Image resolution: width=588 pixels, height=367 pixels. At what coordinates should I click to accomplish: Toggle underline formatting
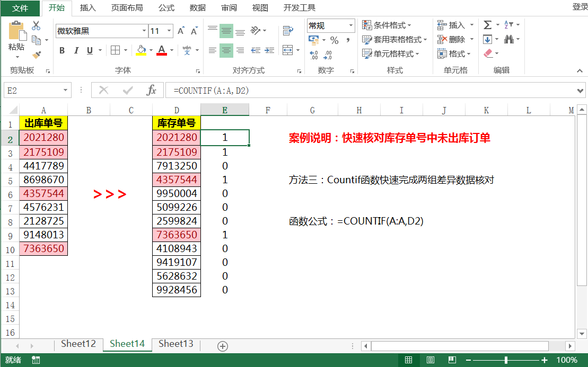(90, 50)
